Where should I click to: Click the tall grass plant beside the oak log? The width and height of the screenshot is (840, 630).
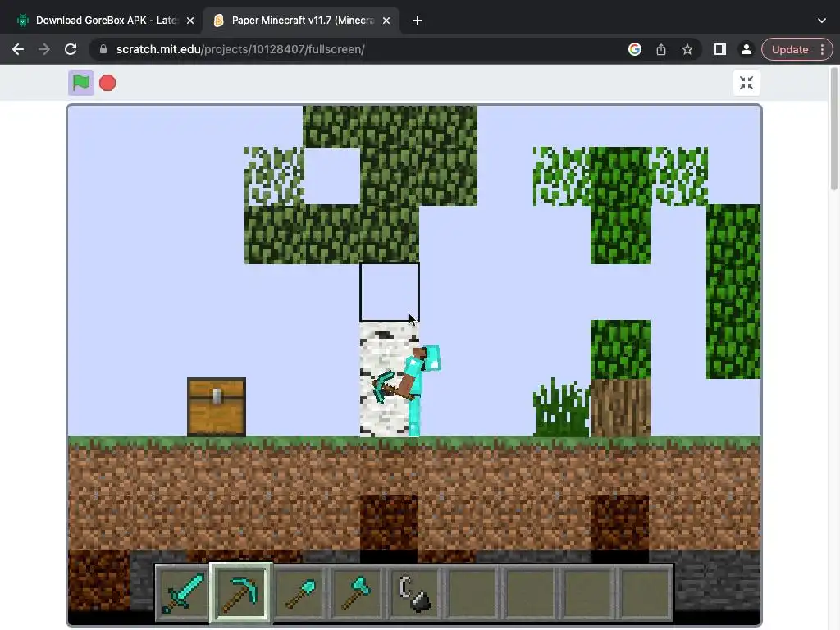[x=561, y=408]
